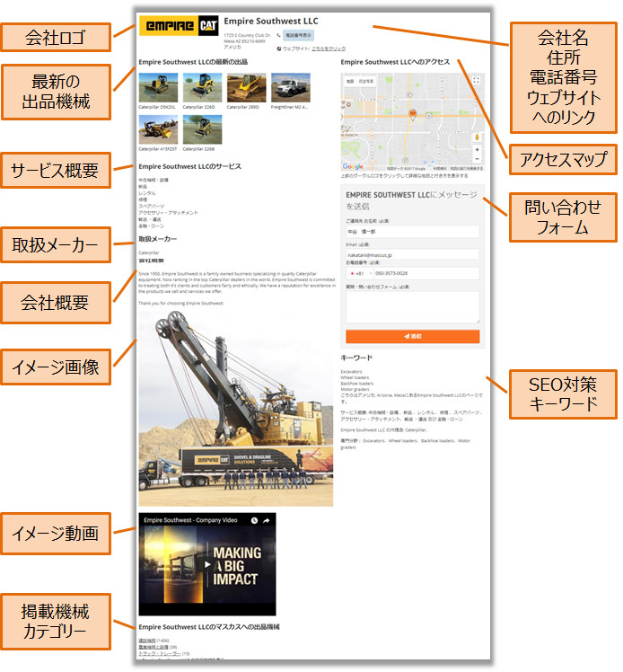Click the 'アクセサリー・アタッチメント' service text
The width and height of the screenshot is (623, 672).
click(x=168, y=213)
